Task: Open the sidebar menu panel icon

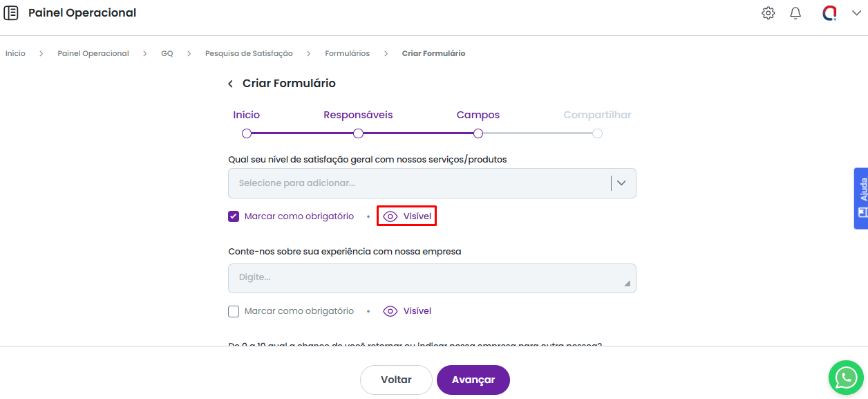Action: click(11, 13)
